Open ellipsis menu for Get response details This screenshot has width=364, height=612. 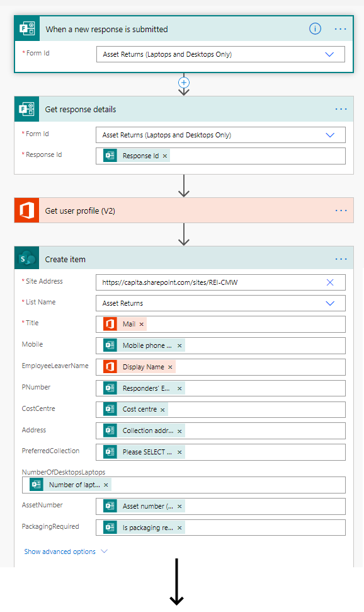[341, 109]
